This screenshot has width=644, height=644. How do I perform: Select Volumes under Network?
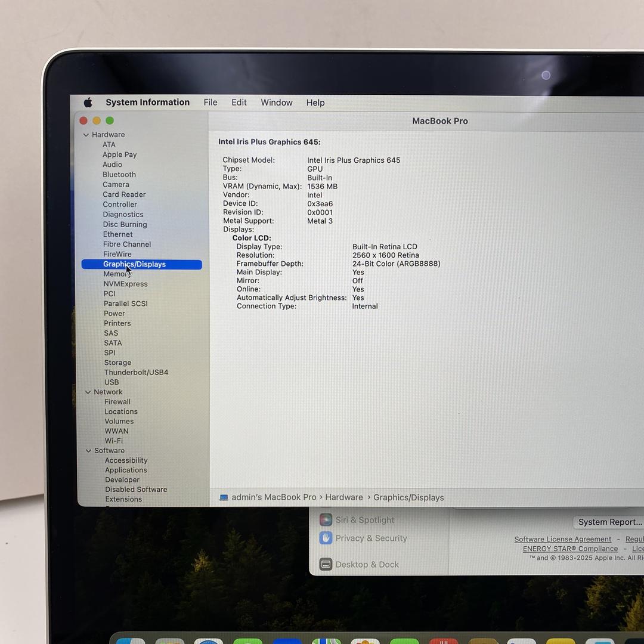pyautogui.click(x=119, y=422)
